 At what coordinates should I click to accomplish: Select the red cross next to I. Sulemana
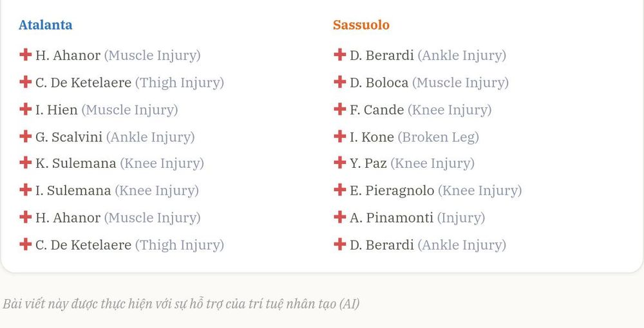tap(26, 190)
